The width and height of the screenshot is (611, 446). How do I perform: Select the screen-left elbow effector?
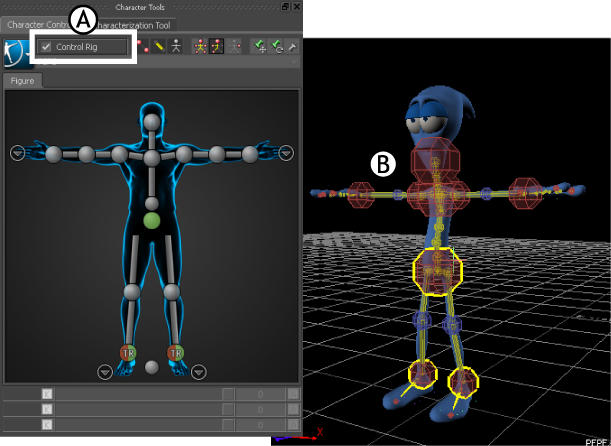86,155
